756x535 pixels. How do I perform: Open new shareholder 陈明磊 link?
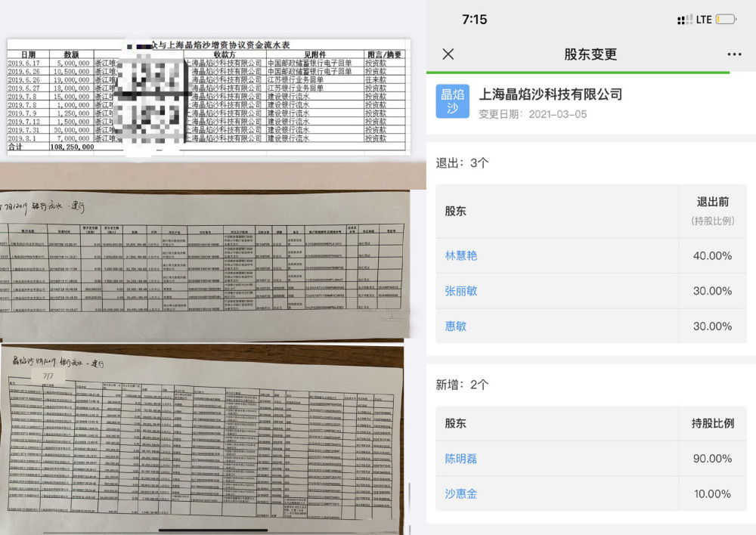pos(461,459)
